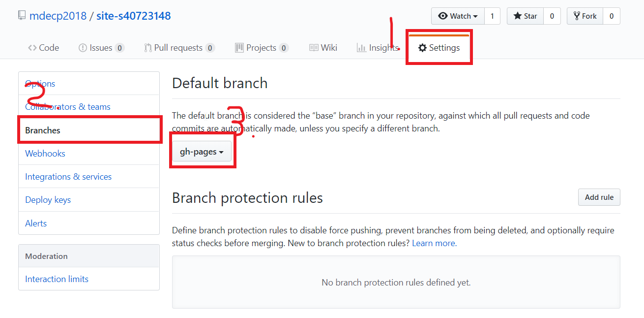644x318 pixels.
Task: Open the Watch dropdown
Action: pos(458,16)
